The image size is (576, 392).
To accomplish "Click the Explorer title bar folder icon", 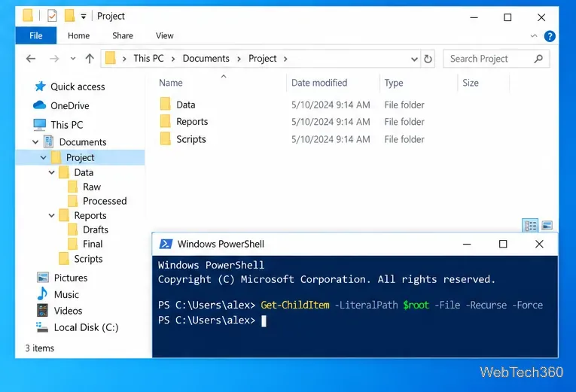I will tap(28, 16).
